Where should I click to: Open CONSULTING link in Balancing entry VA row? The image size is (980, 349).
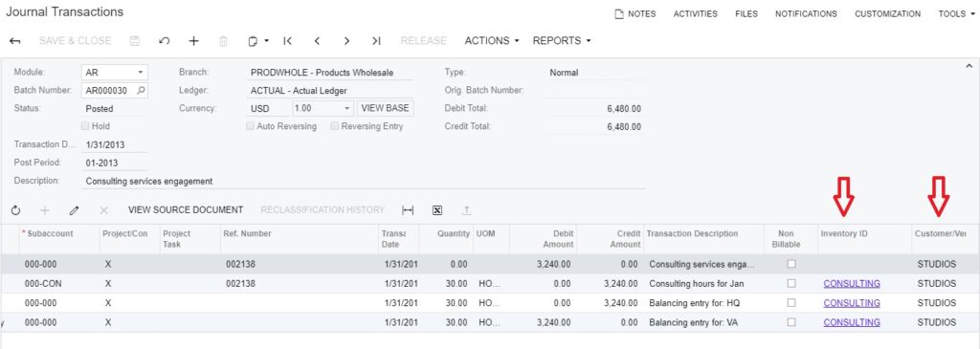point(852,323)
